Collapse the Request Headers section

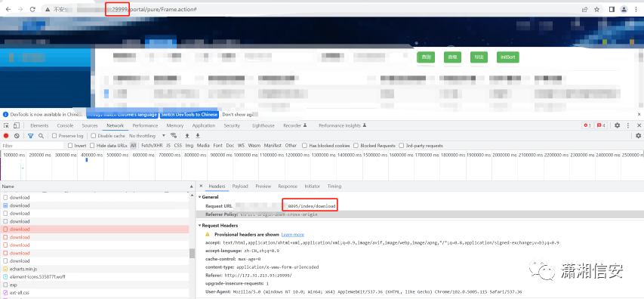(x=199, y=226)
